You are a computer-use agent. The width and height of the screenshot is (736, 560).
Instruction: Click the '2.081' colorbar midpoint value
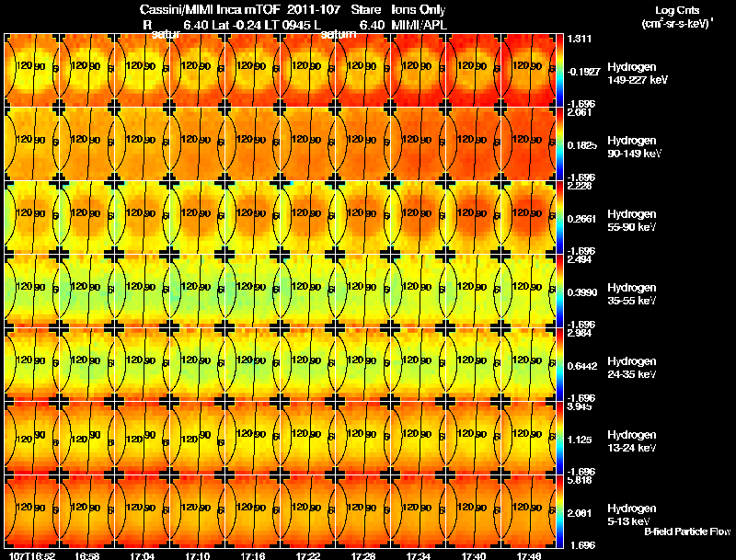click(x=580, y=514)
